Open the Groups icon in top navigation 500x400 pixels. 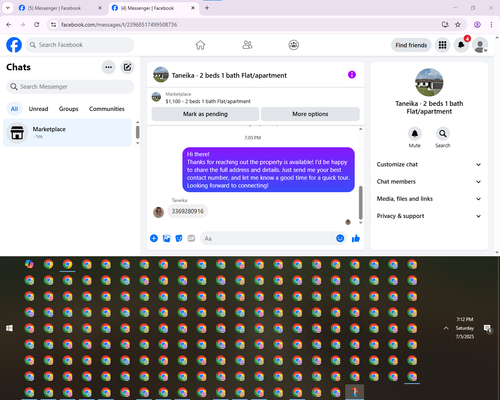(x=294, y=45)
